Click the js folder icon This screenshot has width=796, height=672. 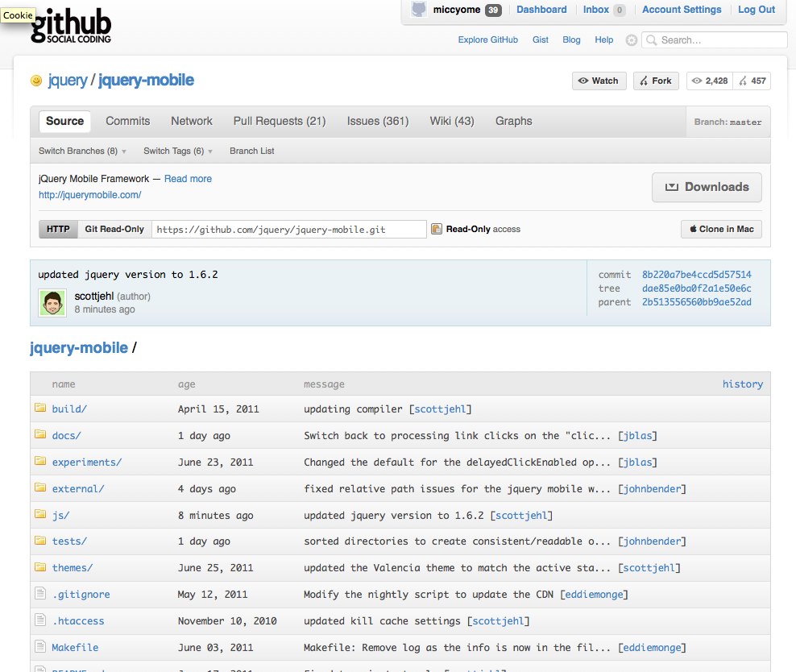pos(40,513)
